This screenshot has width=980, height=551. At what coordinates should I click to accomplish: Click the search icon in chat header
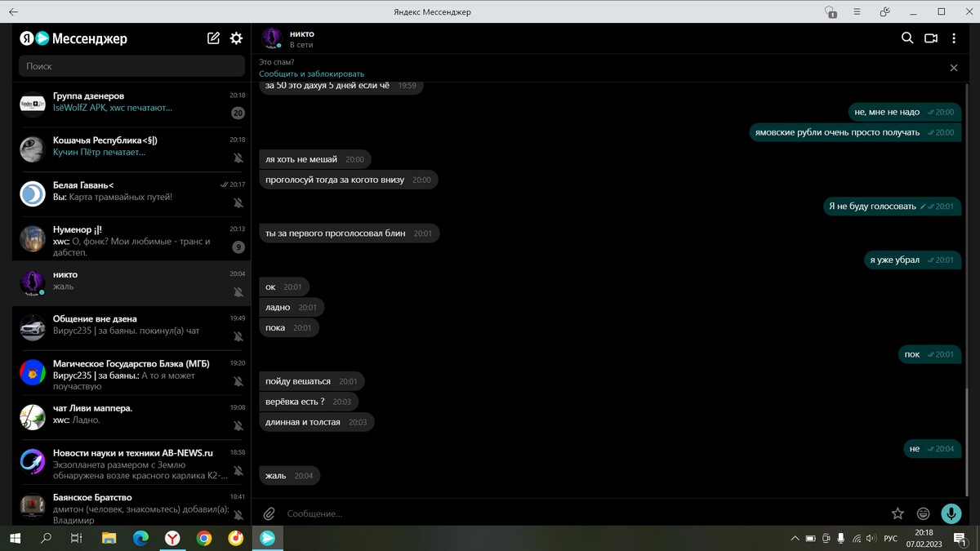(907, 38)
